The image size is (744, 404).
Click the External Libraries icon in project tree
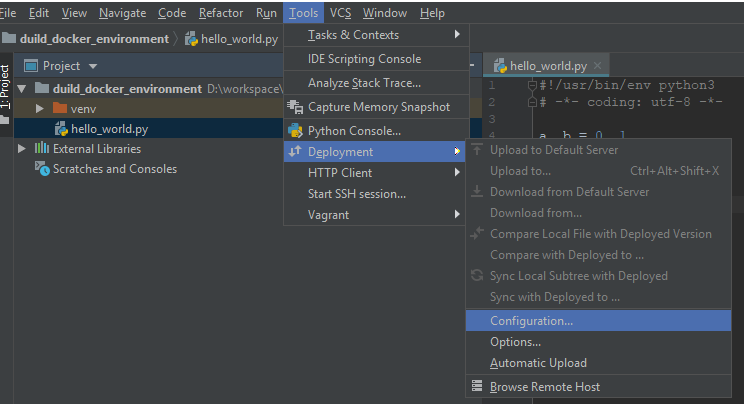coord(42,149)
